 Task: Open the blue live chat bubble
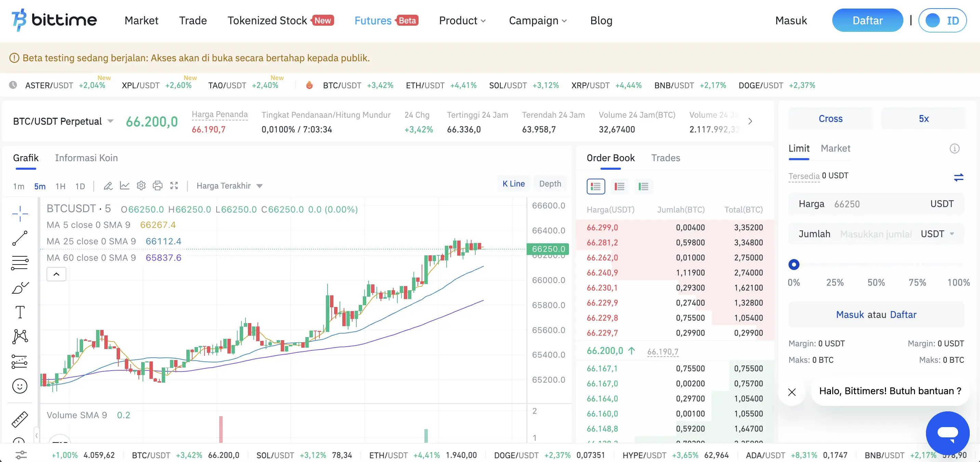click(x=947, y=433)
